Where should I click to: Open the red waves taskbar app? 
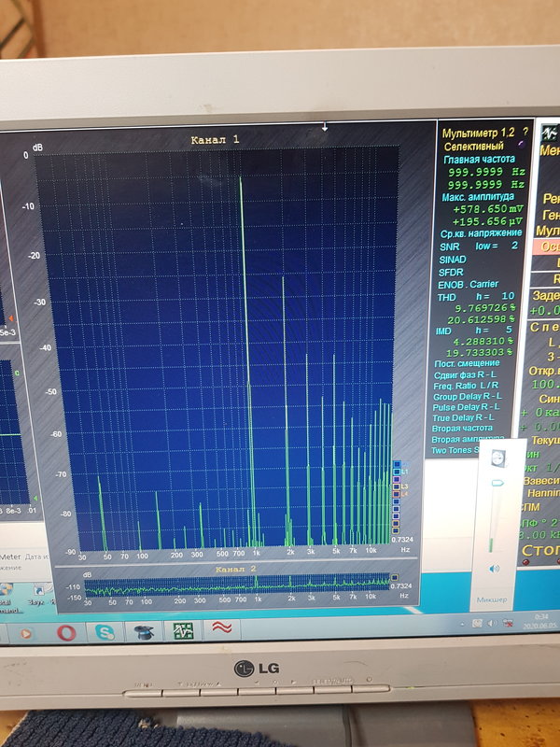tap(222, 628)
